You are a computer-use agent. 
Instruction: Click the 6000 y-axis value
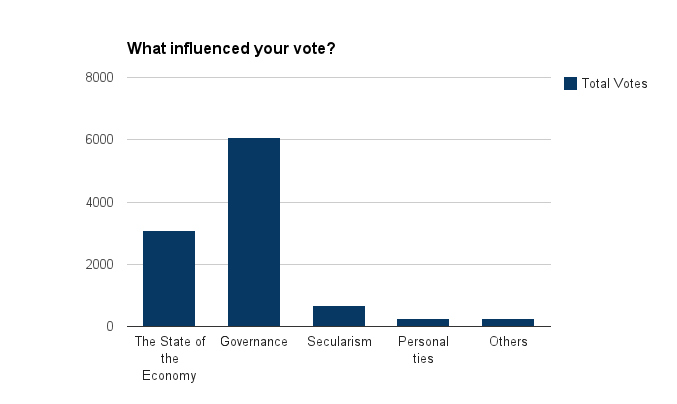point(99,139)
